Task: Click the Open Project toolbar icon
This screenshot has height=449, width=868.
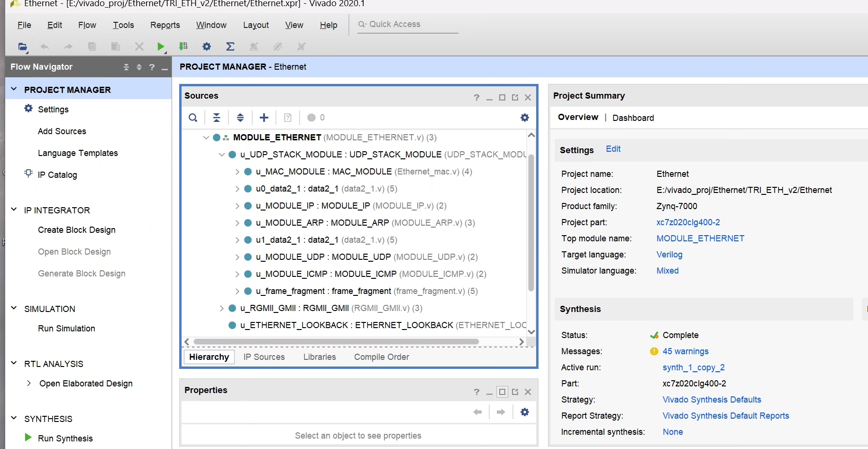Action: click(x=22, y=46)
